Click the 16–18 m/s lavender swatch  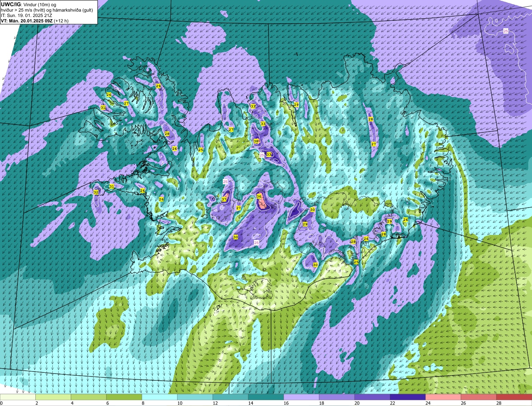(302, 397)
